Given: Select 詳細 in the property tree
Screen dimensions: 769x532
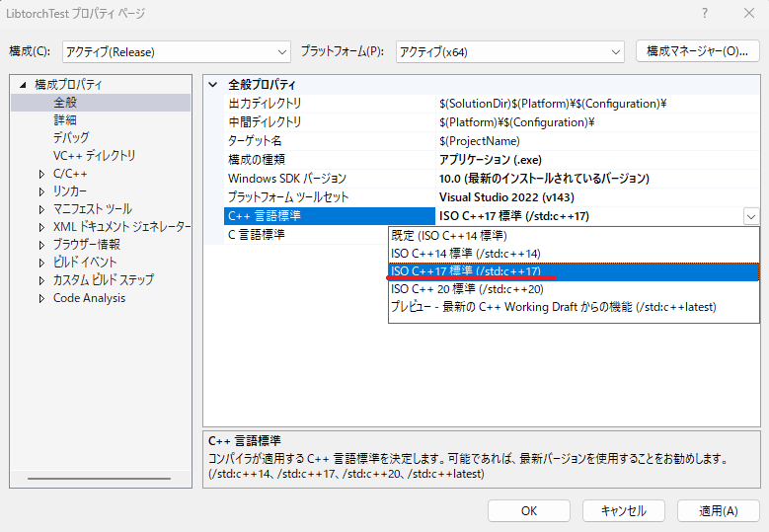Looking at the screenshot, I should click(65, 120).
